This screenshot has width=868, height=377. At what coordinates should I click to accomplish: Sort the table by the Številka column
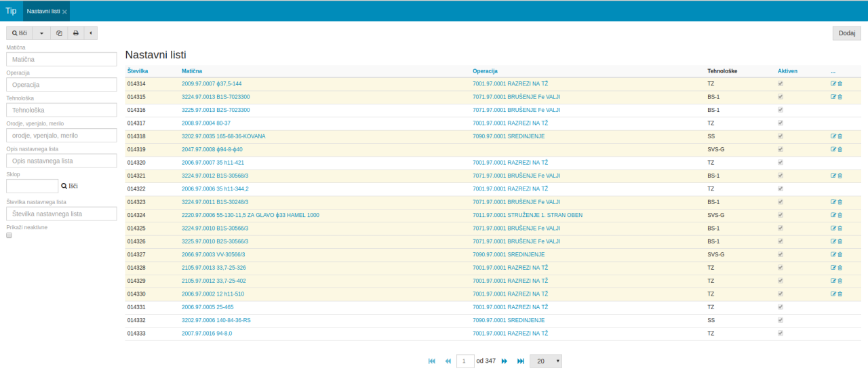pos(137,71)
